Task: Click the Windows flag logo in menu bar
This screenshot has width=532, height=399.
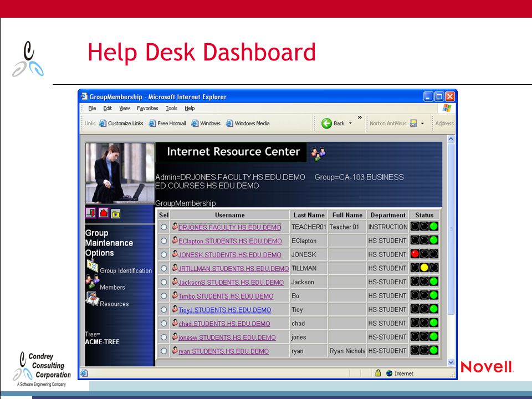Action: [447, 108]
